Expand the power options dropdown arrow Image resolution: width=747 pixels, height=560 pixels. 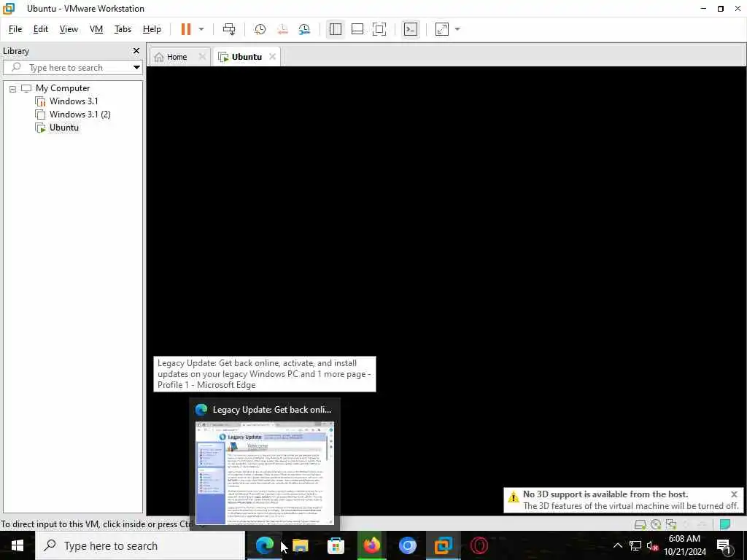point(201,29)
